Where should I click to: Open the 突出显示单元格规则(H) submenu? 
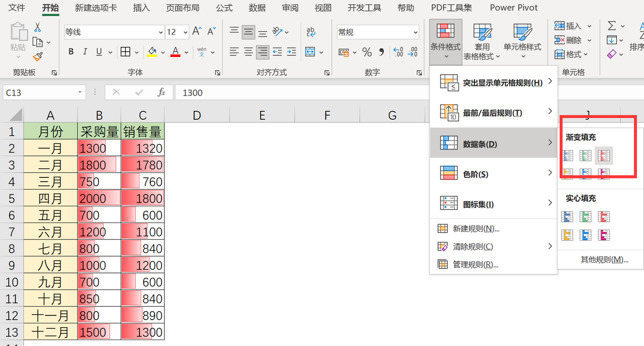pos(494,82)
